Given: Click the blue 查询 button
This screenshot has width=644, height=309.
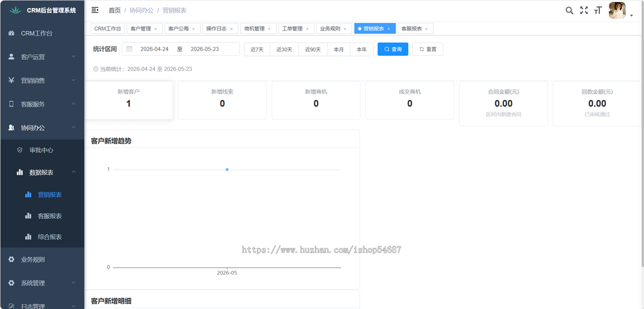Looking at the screenshot, I should [x=393, y=49].
